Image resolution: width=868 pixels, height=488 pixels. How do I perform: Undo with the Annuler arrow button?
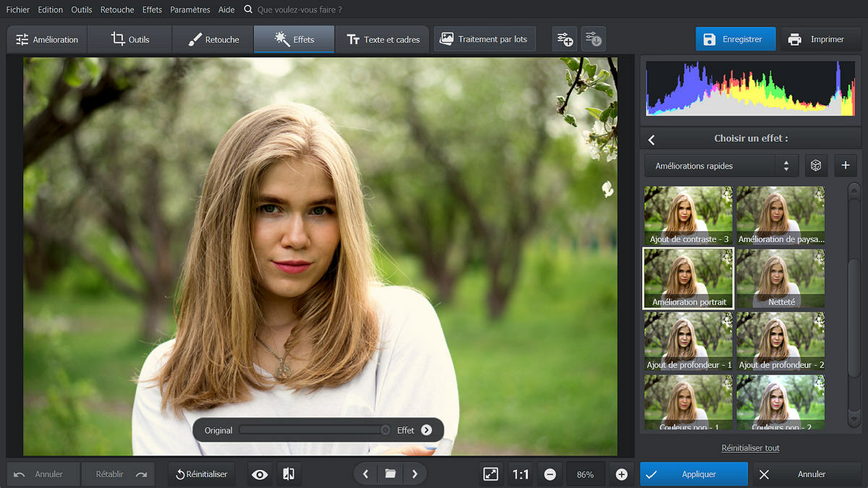click(x=43, y=474)
